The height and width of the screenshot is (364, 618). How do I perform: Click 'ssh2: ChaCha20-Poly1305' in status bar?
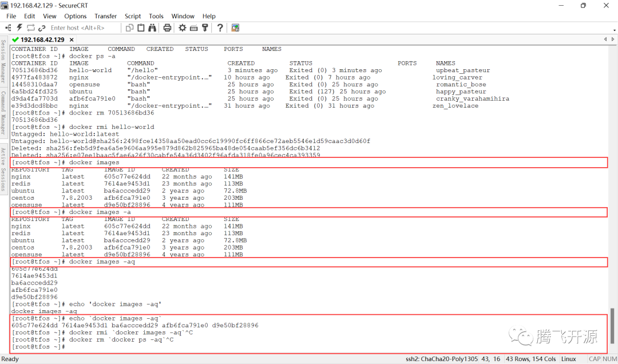pos(441,359)
